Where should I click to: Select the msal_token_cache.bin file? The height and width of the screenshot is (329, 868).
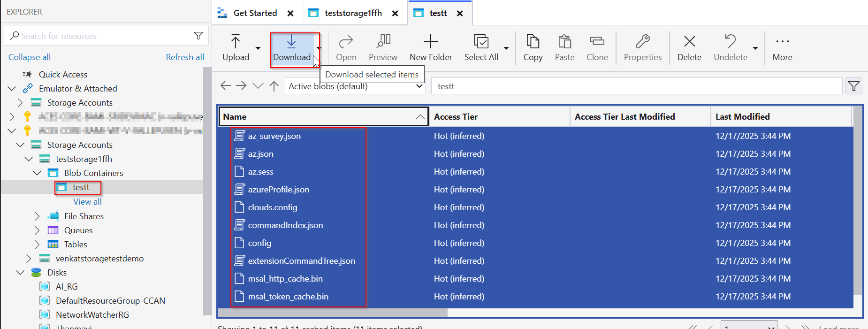(x=288, y=296)
